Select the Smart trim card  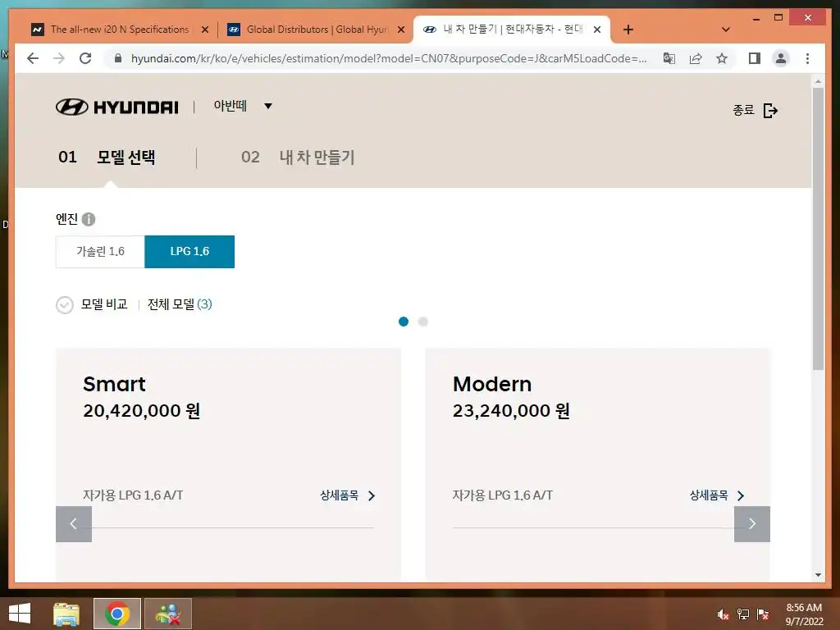[228, 464]
